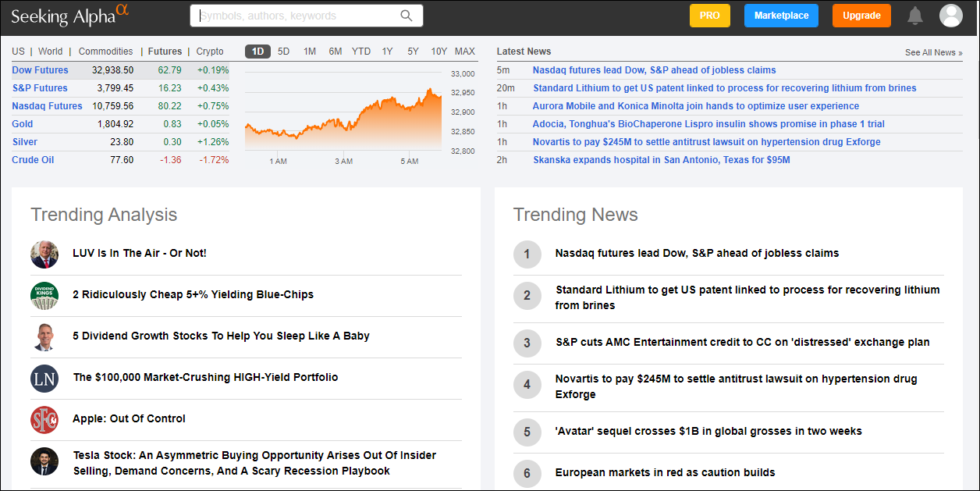This screenshot has width=980, height=491.
Task: Open latest news: Nasdaq futures lead Dow
Action: 654,70
